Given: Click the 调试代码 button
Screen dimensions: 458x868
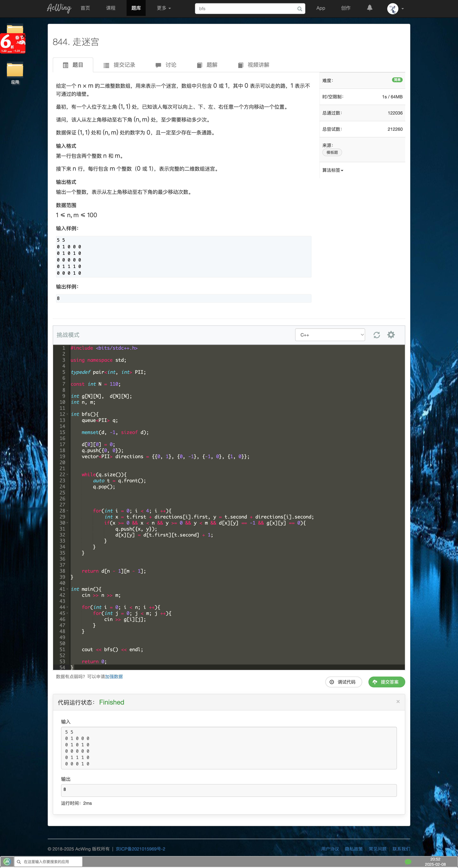Looking at the screenshot, I should [343, 682].
